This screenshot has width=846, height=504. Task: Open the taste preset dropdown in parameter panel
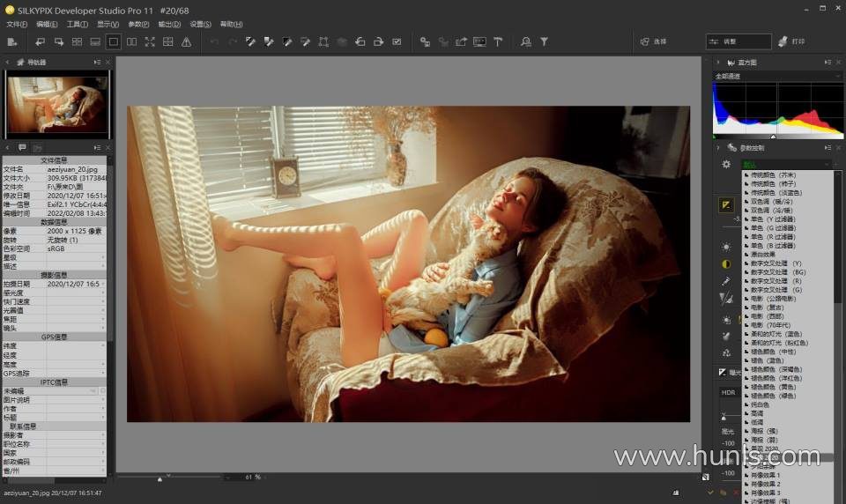(786, 164)
